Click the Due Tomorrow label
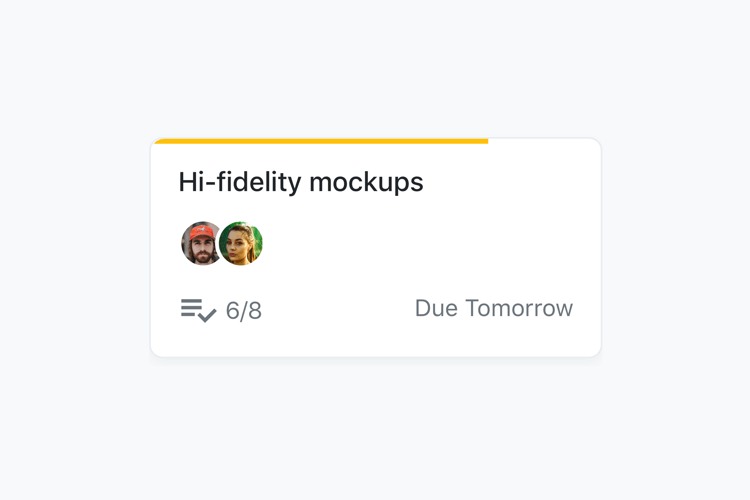The image size is (750, 500). (x=493, y=308)
